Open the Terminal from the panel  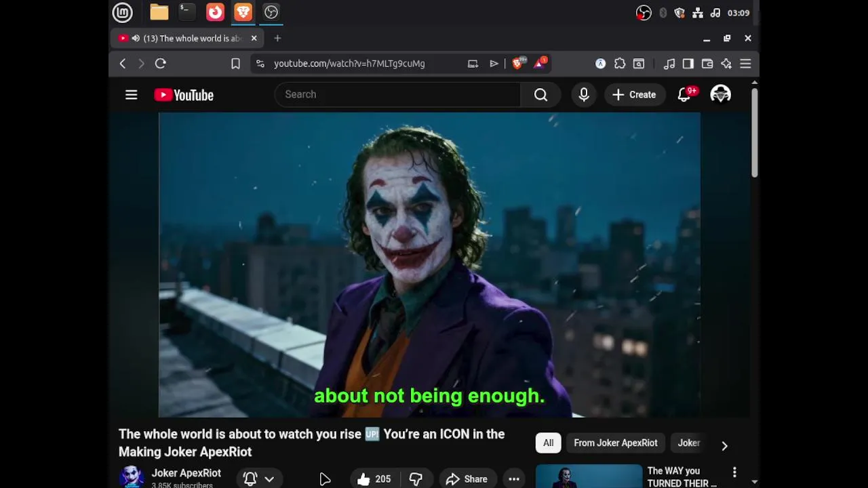[x=186, y=12]
